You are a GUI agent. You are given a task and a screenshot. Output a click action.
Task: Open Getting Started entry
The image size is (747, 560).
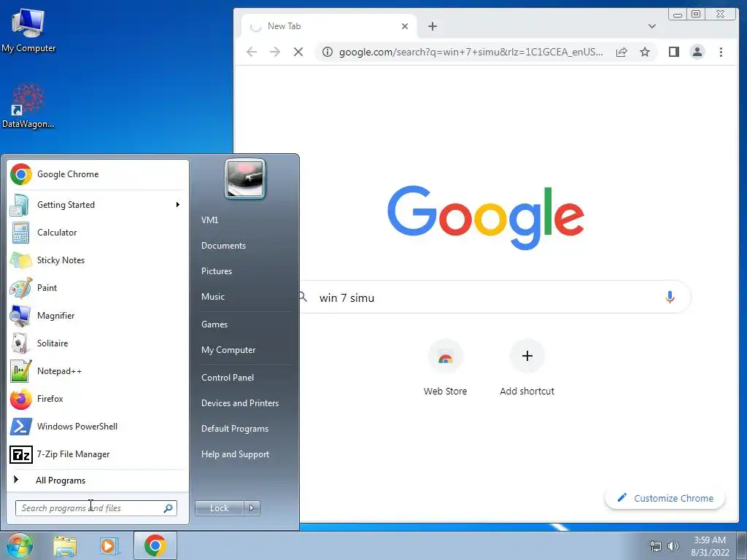[98, 205]
